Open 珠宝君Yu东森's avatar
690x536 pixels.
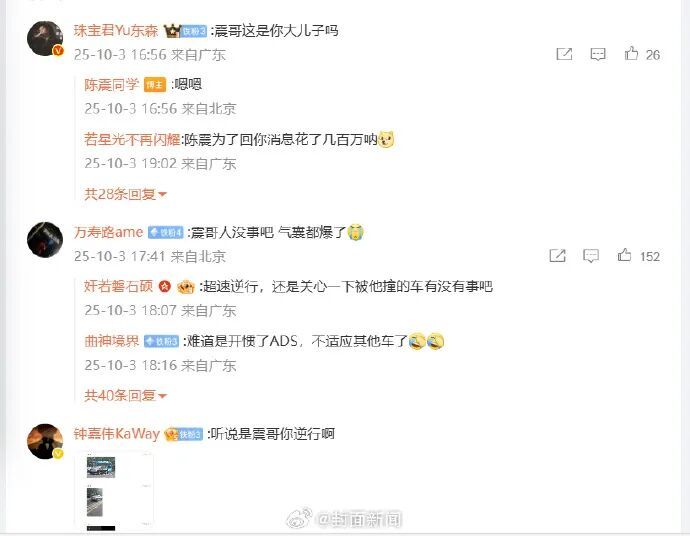click(x=45, y=39)
